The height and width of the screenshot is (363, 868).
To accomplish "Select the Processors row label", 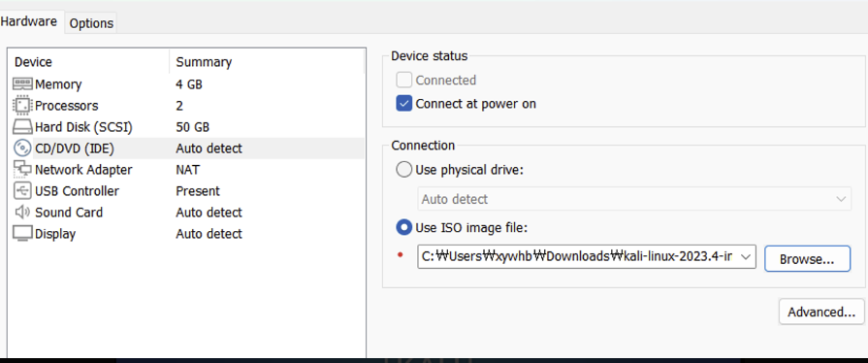I will click(x=66, y=105).
